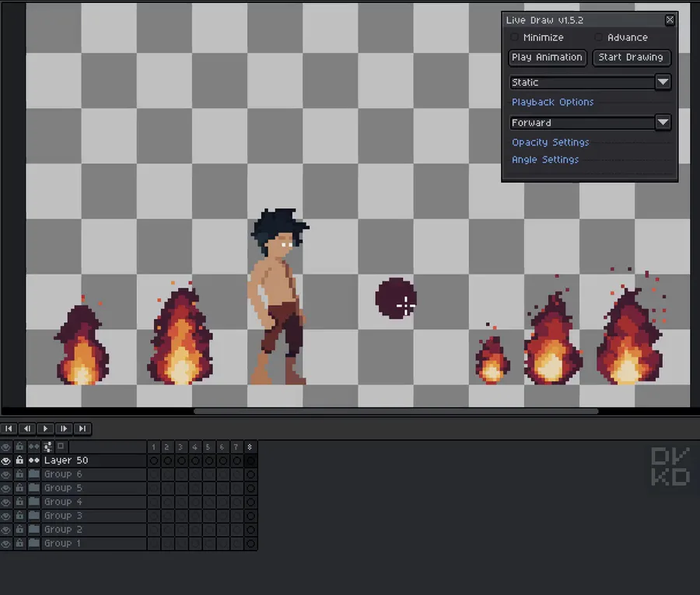
Task: Click the Start Drawing button
Action: 632,58
